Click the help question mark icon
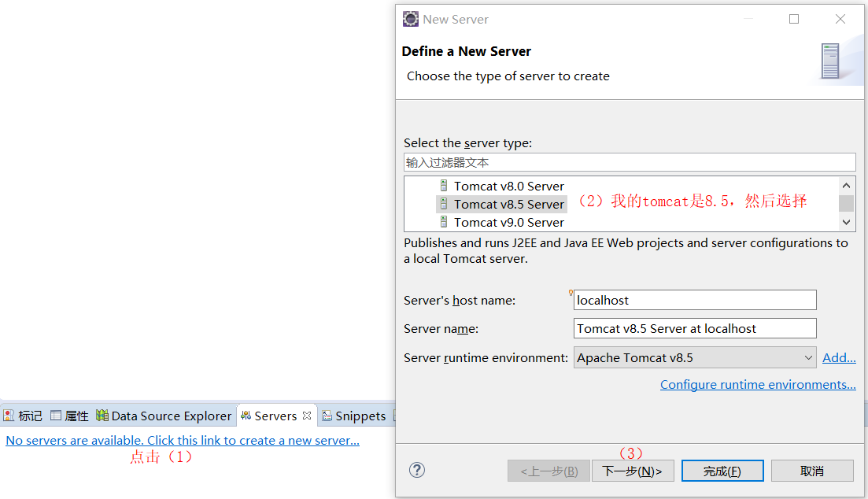868x499 pixels. pyautogui.click(x=417, y=470)
